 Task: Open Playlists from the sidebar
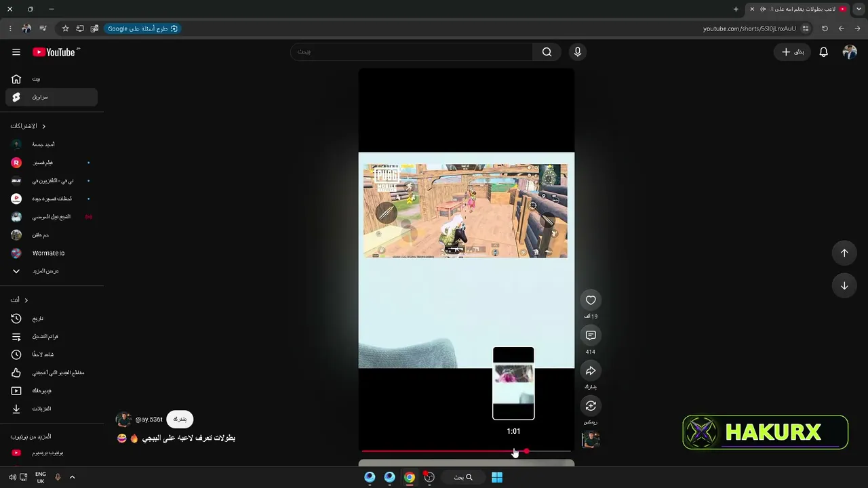pos(52,337)
